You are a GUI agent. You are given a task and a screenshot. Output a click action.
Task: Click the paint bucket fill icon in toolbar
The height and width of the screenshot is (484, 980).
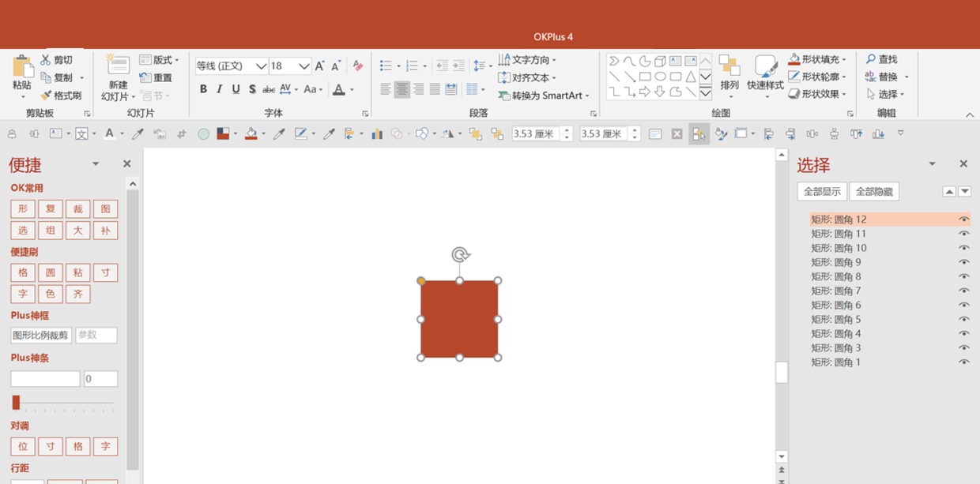click(251, 134)
